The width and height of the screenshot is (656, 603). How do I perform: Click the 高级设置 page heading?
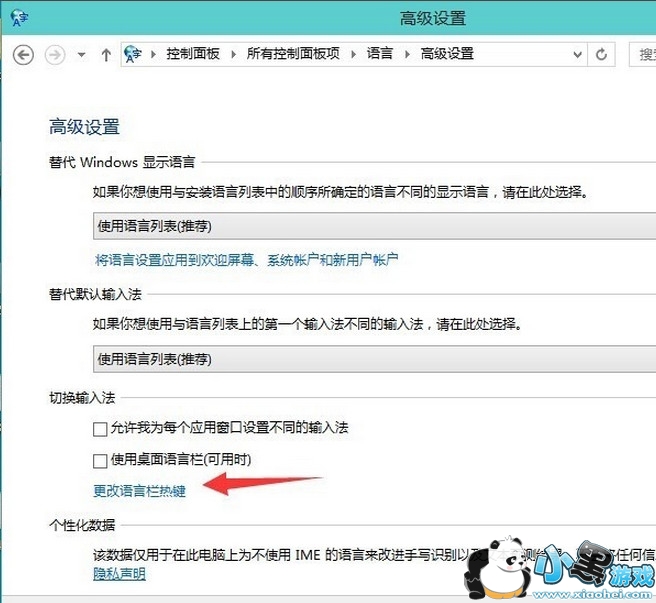[x=85, y=127]
